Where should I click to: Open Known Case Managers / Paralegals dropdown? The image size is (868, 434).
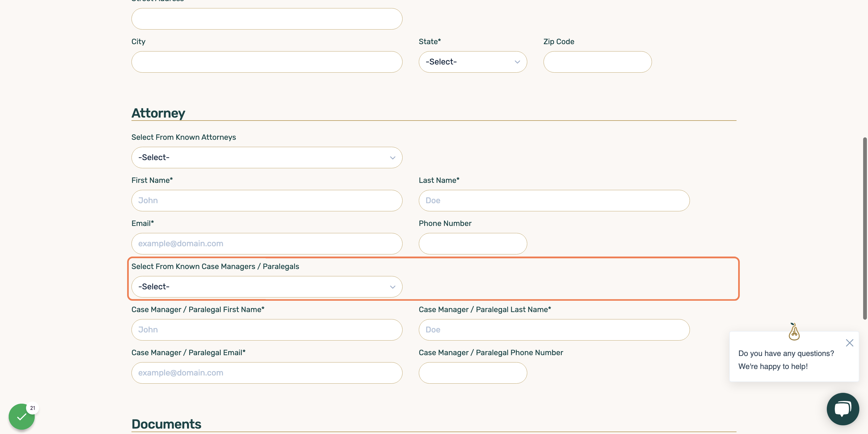point(267,287)
